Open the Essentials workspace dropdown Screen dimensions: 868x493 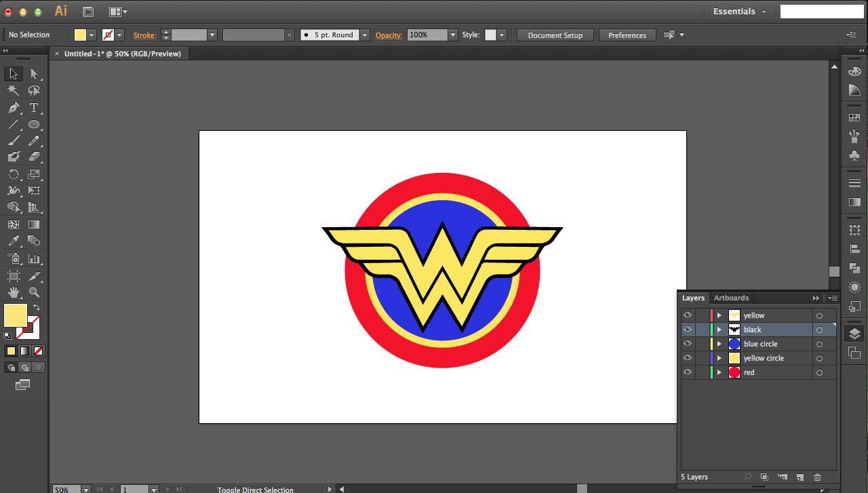pos(740,12)
